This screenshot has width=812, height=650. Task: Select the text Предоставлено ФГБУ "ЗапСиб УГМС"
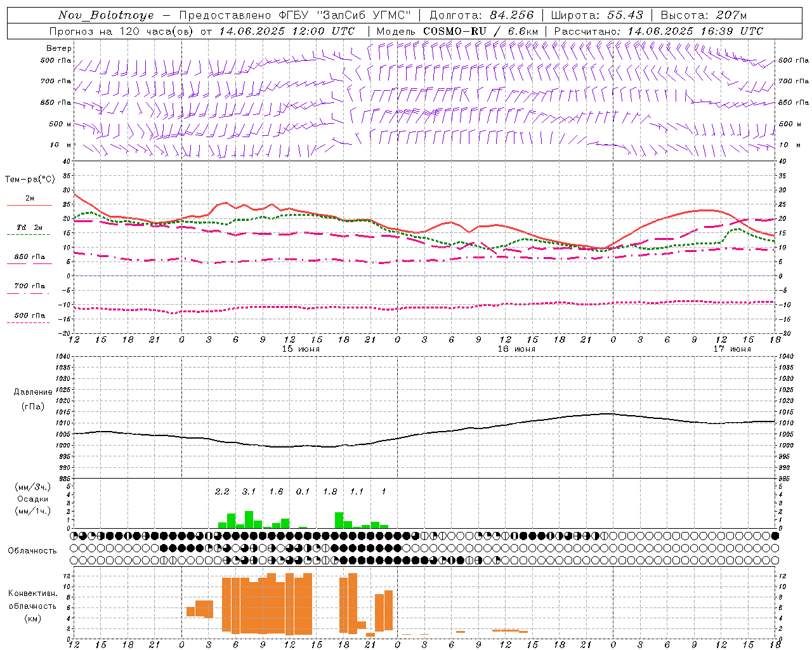point(295,15)
